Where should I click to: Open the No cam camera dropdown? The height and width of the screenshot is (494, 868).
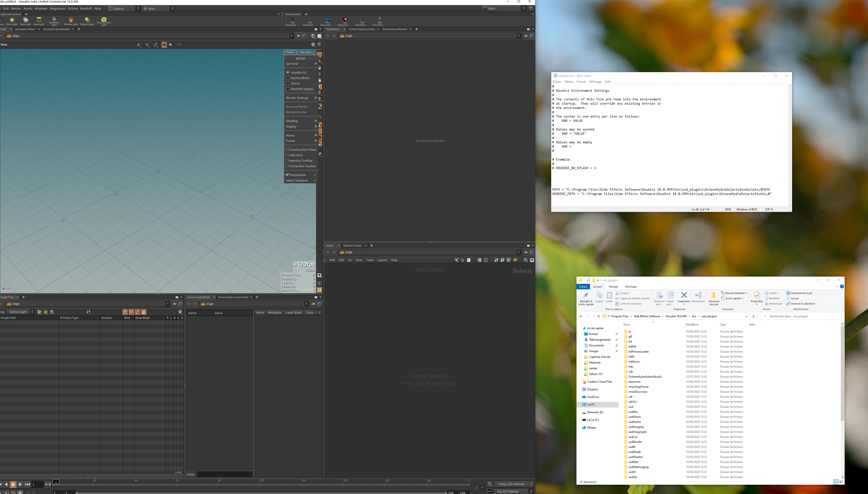pos(306,52)
